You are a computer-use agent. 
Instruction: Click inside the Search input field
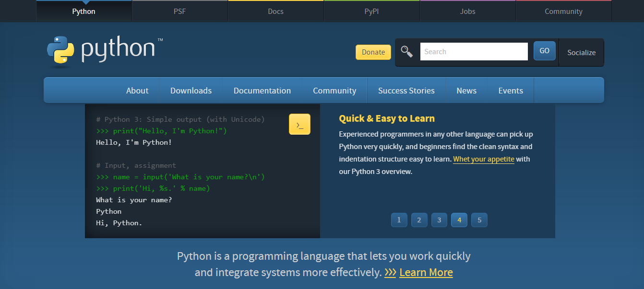pyautogui.click(x=474, y=51)
